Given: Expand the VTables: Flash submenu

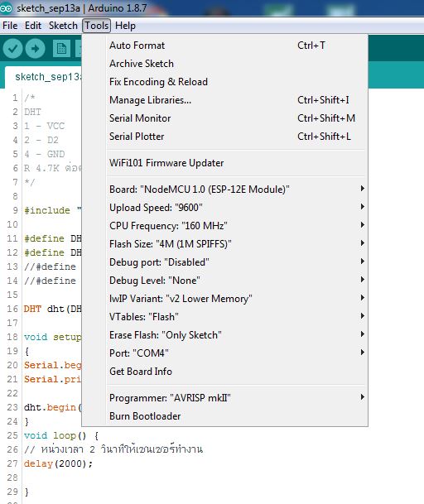Looking at the screenshot, I should pos(238,317).
